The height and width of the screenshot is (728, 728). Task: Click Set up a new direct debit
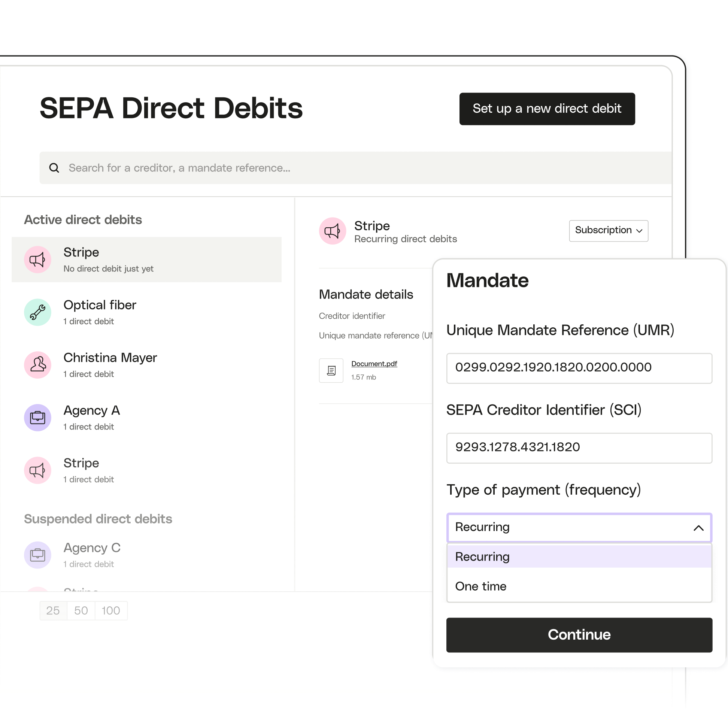click(547, 109)
